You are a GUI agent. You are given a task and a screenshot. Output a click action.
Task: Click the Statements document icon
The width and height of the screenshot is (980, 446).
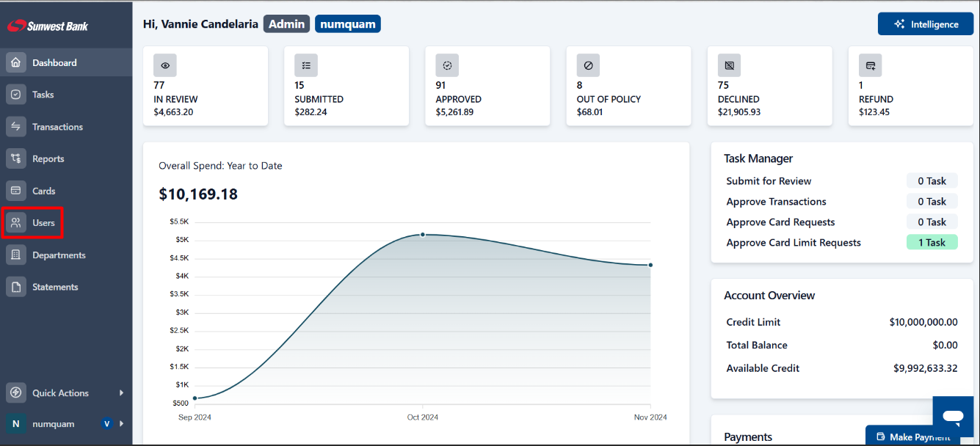tap(16, 287)
